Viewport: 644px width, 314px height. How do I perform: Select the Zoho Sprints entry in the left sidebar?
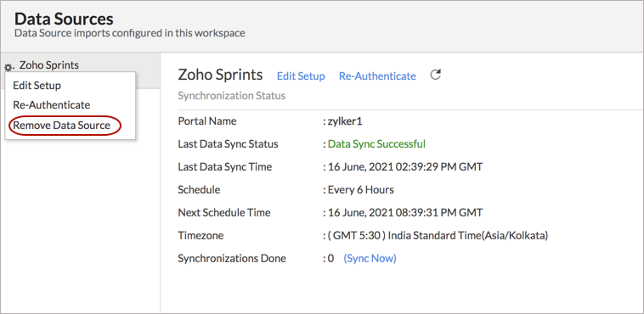[x=49, y=64]
